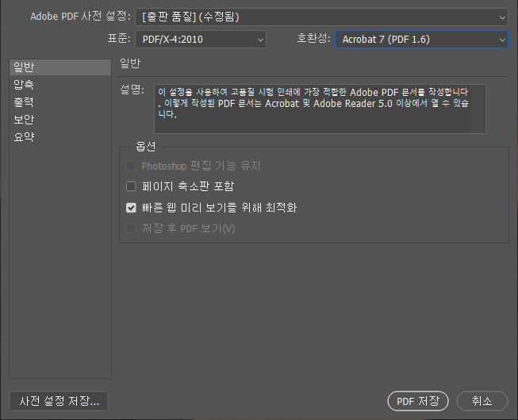Open the 표준 PDF/X-4:2010 dropdown
The image size is (518, 420).
pyautogui.click(x=201, y=40)
